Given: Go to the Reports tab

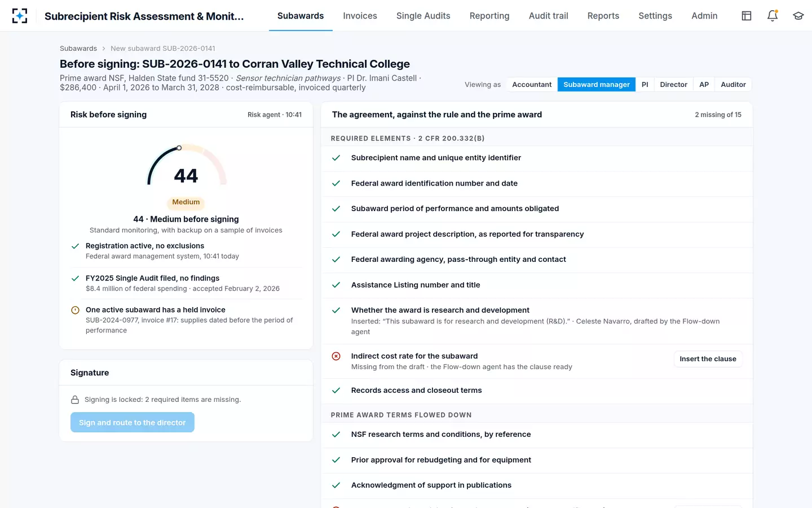Looking at the screenshot, I should [x=603, y=16].
